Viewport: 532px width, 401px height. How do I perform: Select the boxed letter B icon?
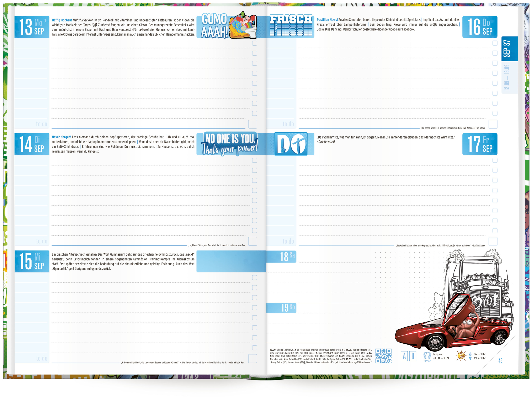tap(413, 356)
